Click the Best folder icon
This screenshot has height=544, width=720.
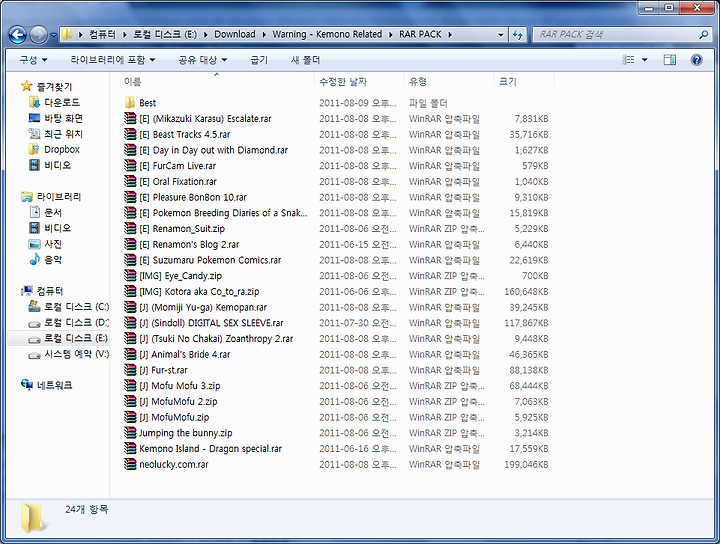(x=130, y=102)
